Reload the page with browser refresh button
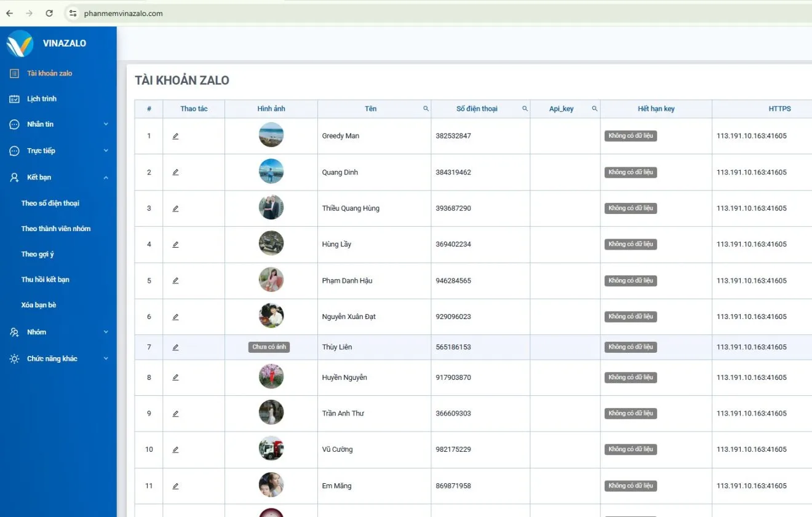The height and width of the screenshot is (517, 812). pyautogui.click(x=49, y=13)
